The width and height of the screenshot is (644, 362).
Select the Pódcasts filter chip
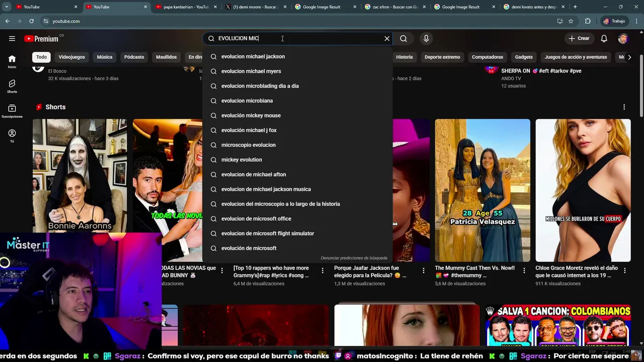point(134,57)
